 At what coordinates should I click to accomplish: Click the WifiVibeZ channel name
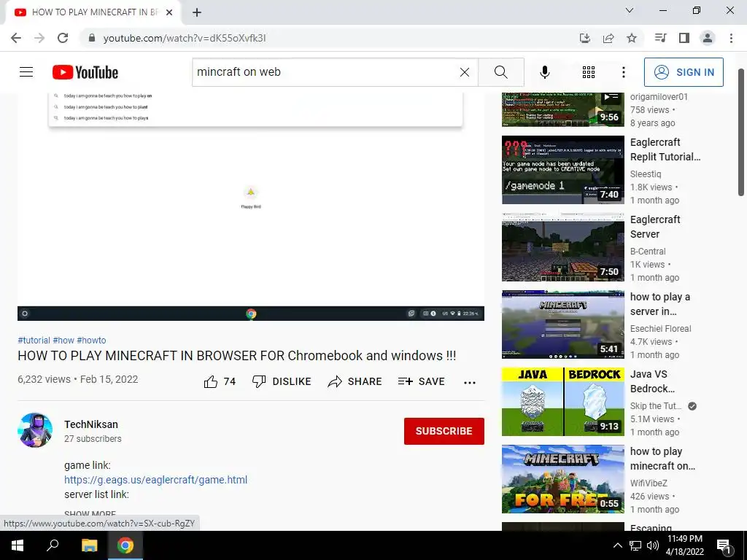(x=649, y=483)
